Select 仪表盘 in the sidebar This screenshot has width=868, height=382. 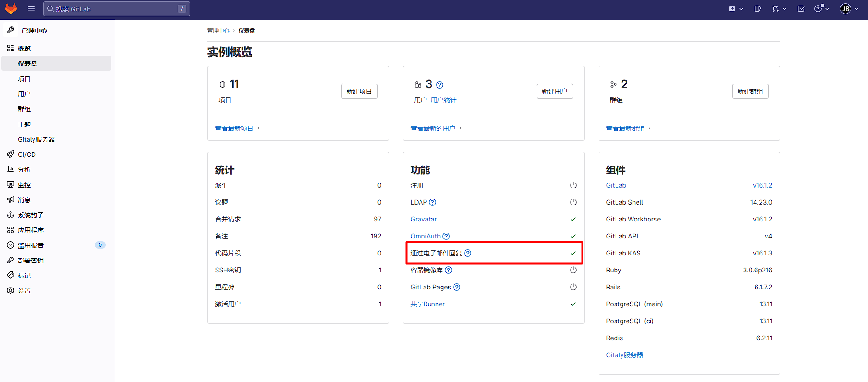click(x=56, y=64)
